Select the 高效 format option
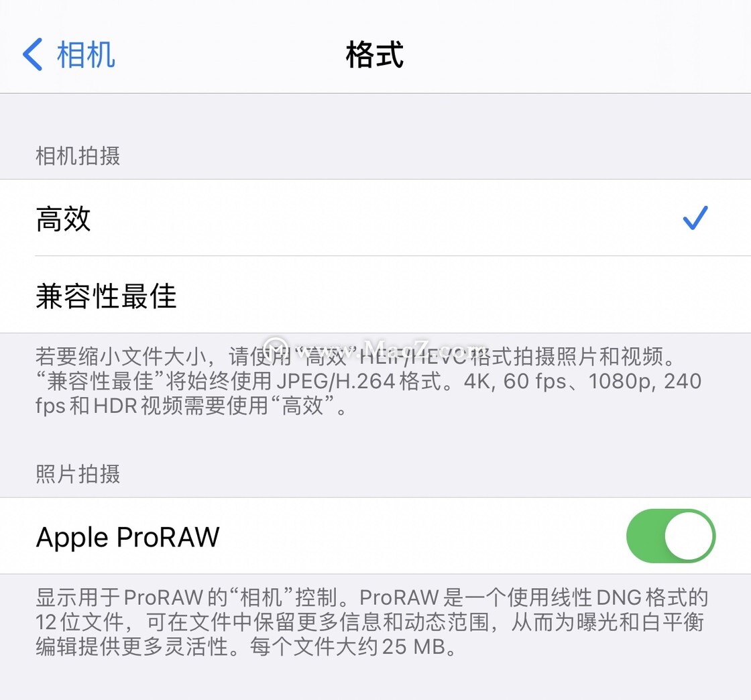Image resolution: width=751 pixels, height=700 pixels. coord(375,218)
